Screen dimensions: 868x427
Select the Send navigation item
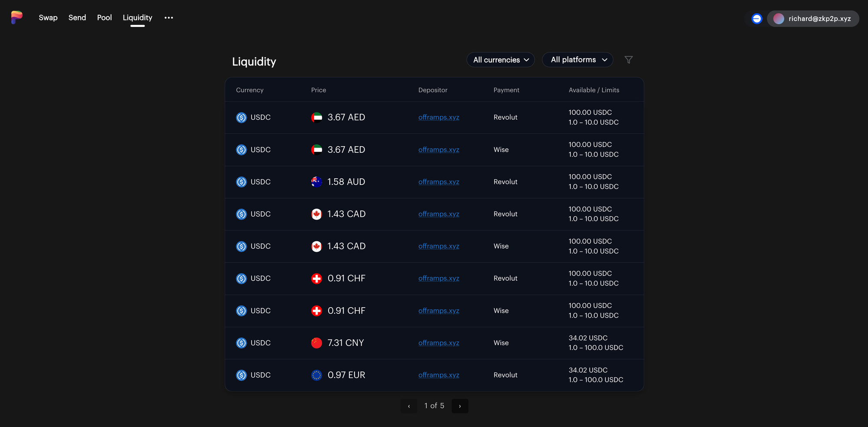click(x=77, y=17)
